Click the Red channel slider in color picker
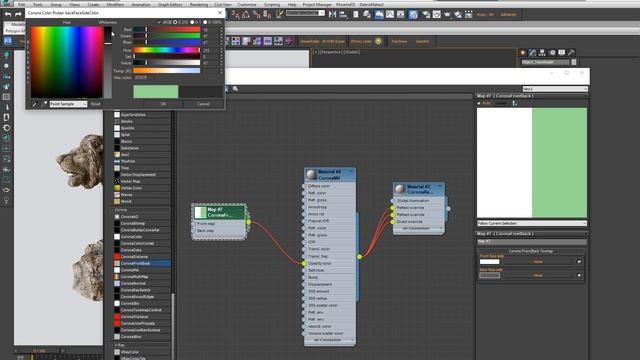The height and width of the screenshot is (360, 640). [x=167, y=29]
